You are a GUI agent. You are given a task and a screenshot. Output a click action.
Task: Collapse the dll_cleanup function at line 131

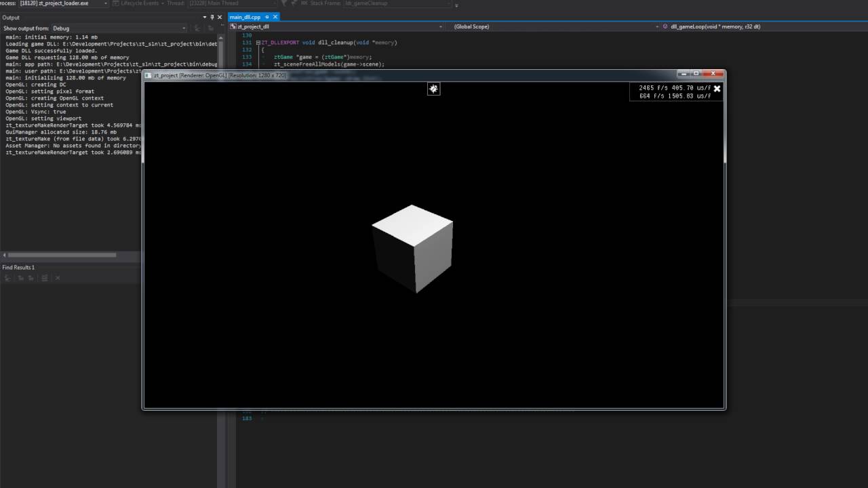click(258, 43)
